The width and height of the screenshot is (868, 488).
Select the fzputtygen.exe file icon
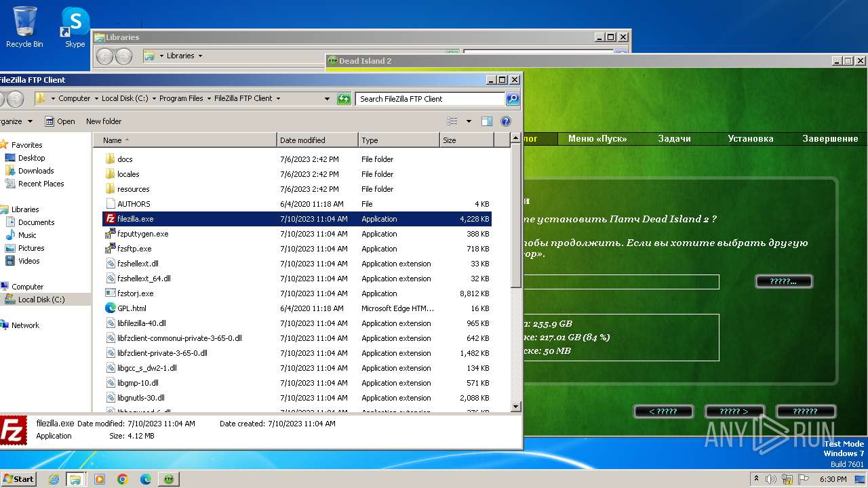point(111,234)
